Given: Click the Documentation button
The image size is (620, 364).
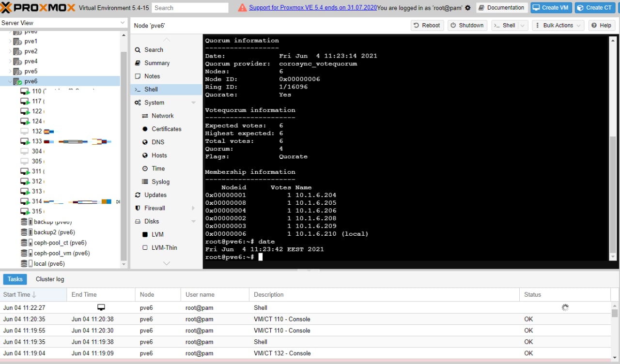Looking at the screenshot, I should tap(502, 8).
